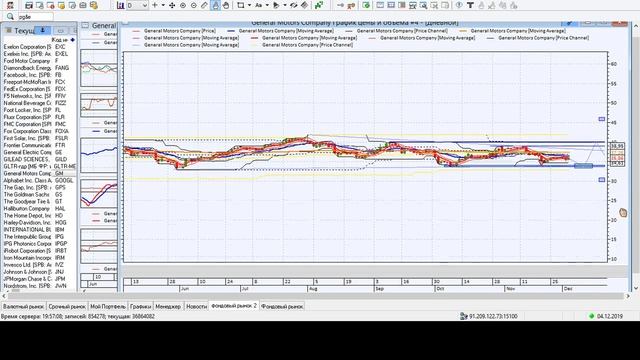Select Ford Motor Company row
This screenshot has height=360, width=640.
39,61
